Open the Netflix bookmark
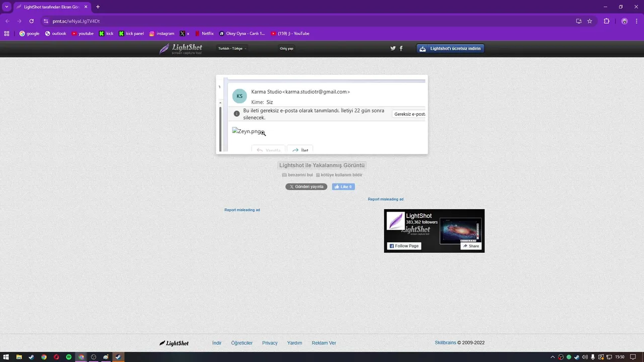The width and height of the screenshot is (644, 362). coord(204,34)
